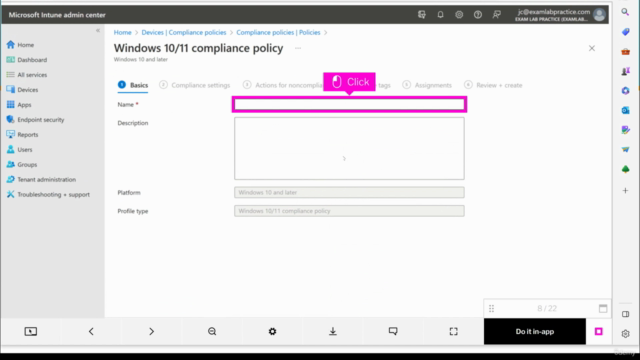
Task: Select All services in sidebar
Action: click(27, 75)
